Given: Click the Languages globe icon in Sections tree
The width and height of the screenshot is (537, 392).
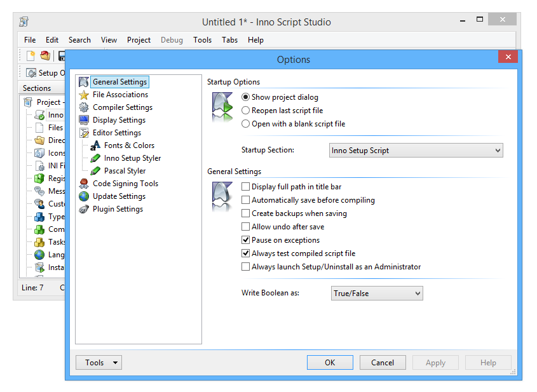Looking at the screenshot, I should point(39,255).
